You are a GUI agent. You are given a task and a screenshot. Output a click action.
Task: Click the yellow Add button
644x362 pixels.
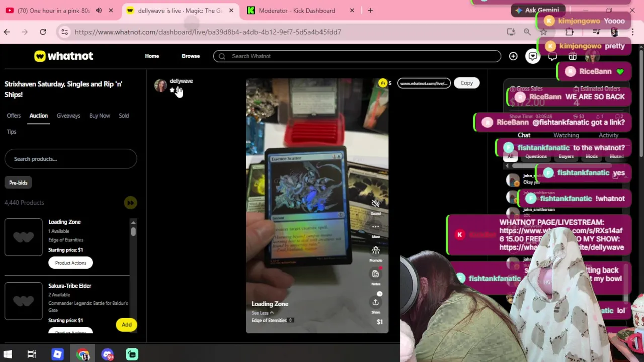(126, 325)
